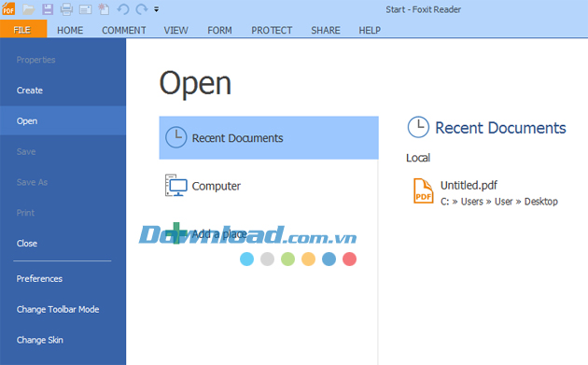Open the Customize Quick Access Toolbar dropdown arrow
Image resolution: width=588 pixels, height=365 pixels.
tap(157, 9)
